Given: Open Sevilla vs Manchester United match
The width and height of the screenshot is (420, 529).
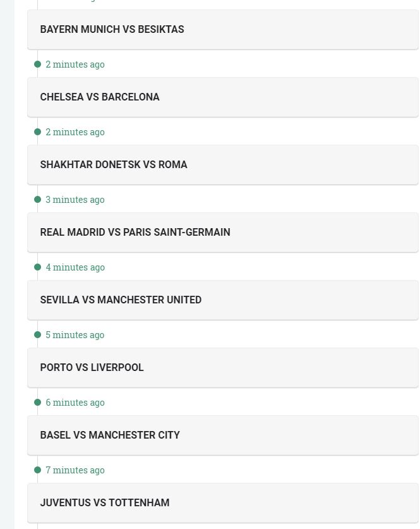Looking at the screenshot, I should point(121,300).
